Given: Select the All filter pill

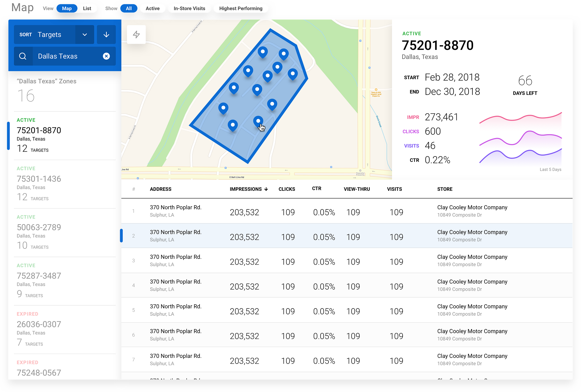Looking at the screenshot, I should (x=129, y=8).
